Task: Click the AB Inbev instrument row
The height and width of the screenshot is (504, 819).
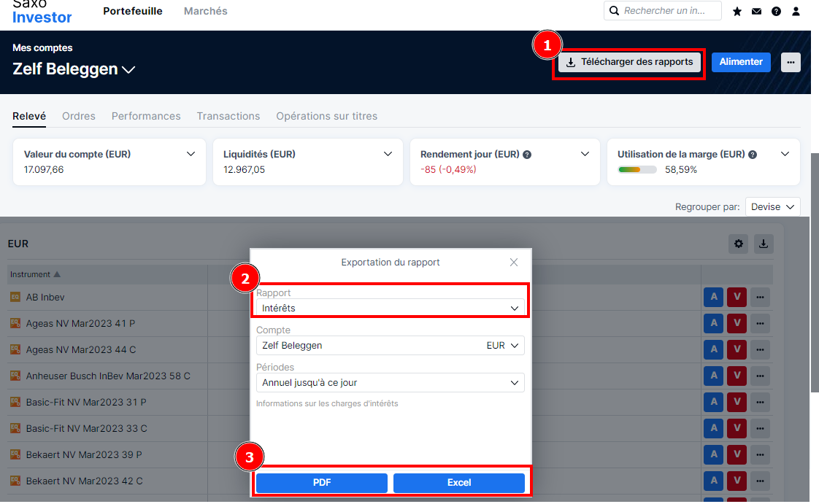Action: tap(45, 297)
